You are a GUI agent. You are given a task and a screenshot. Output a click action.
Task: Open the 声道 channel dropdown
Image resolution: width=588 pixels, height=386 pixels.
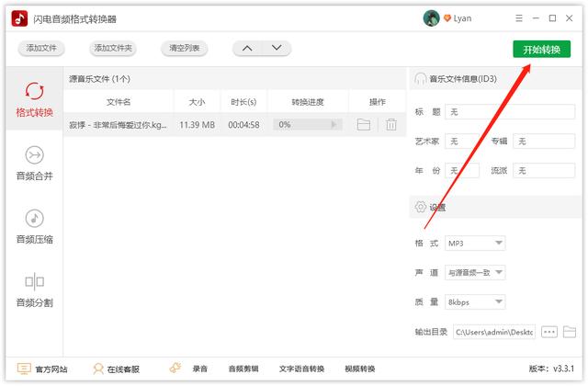coord(475,273)
